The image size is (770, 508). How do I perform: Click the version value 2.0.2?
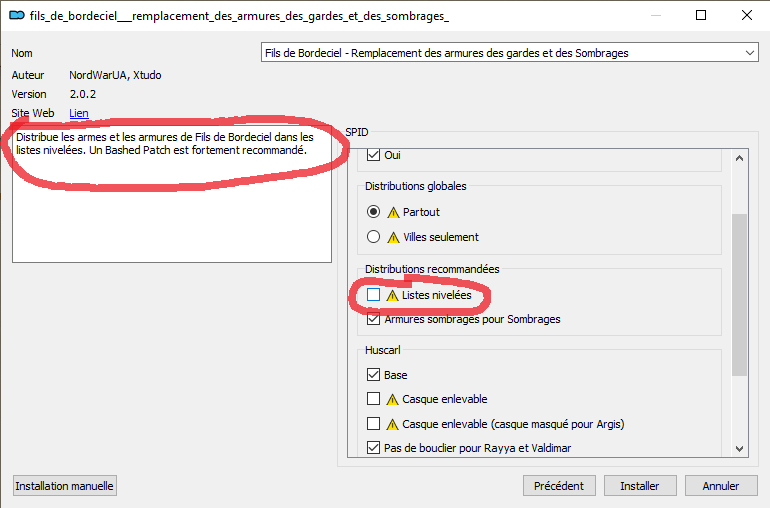point(82,94)
